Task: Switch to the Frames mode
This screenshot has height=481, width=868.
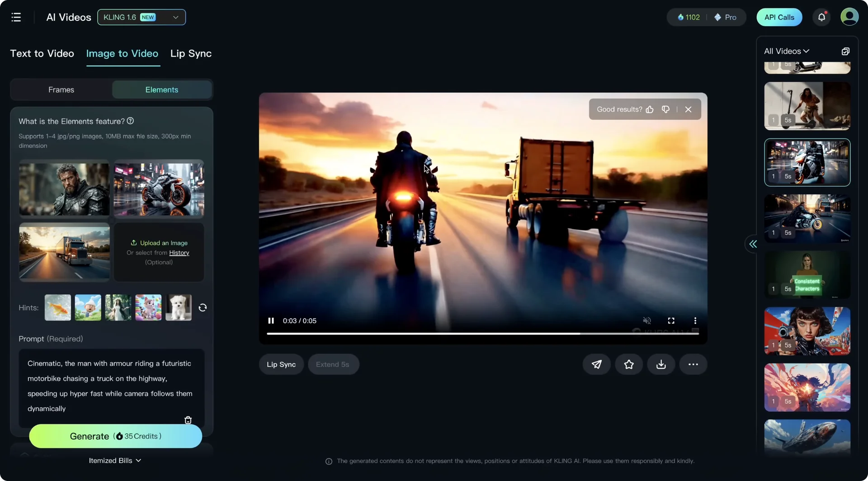Action: pyautogui.click(x=61, y=90)
